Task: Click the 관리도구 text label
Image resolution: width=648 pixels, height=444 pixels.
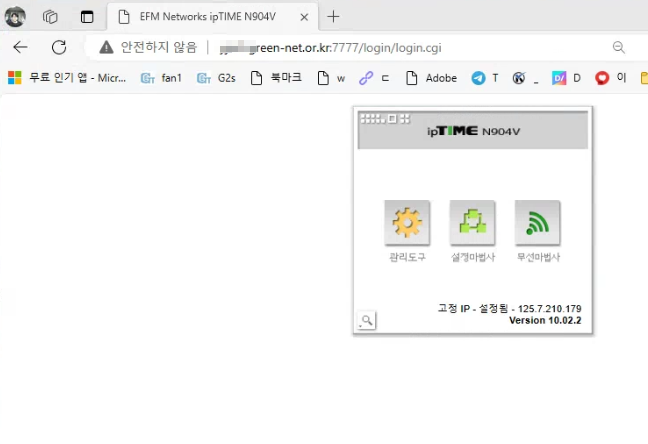Action: pyautogui.click(x=407, y=257)
